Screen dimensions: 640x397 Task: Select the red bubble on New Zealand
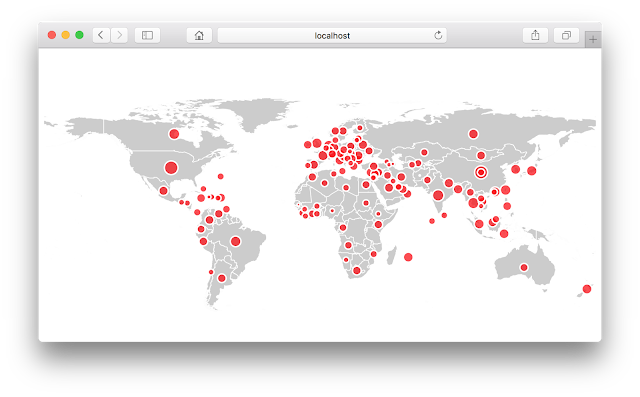coord(587,289)
